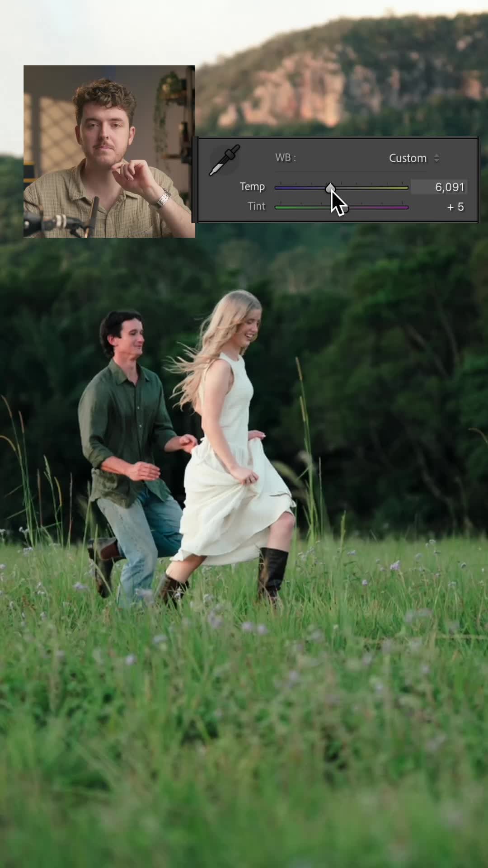Select the white balance eyedropper tool
The height and width of the screenshot is (868, 488).
pyautogui.click(x=224, y=160)
